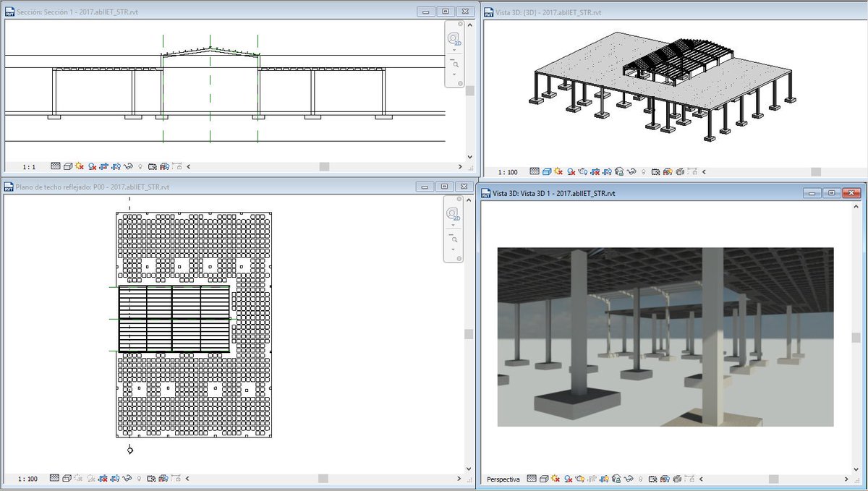
Task: Collapse view bar arrow in Vista 3D 1 view
Action: (701, 479)
